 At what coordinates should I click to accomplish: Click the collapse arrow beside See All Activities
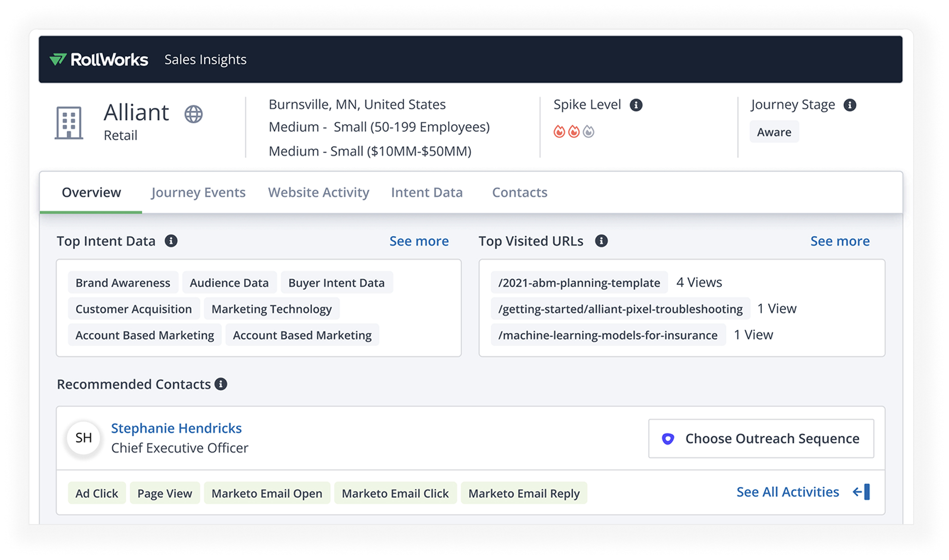(861, 492)
